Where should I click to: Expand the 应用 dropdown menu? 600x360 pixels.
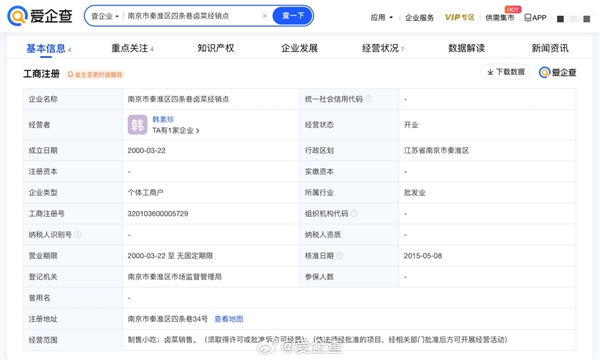click(382, 18)
